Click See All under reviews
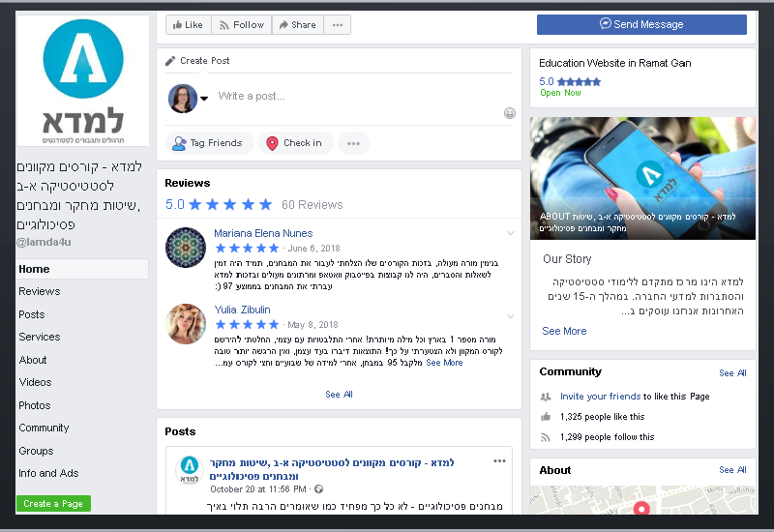Image resolution: width=774 pixels, height=532 pixels. point(339,395)
